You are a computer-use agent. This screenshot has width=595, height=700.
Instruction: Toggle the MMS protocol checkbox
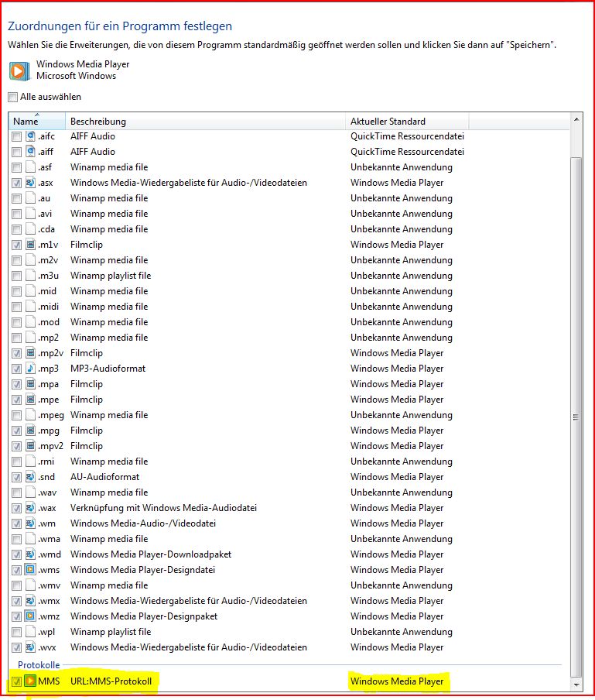coord(16,681)
